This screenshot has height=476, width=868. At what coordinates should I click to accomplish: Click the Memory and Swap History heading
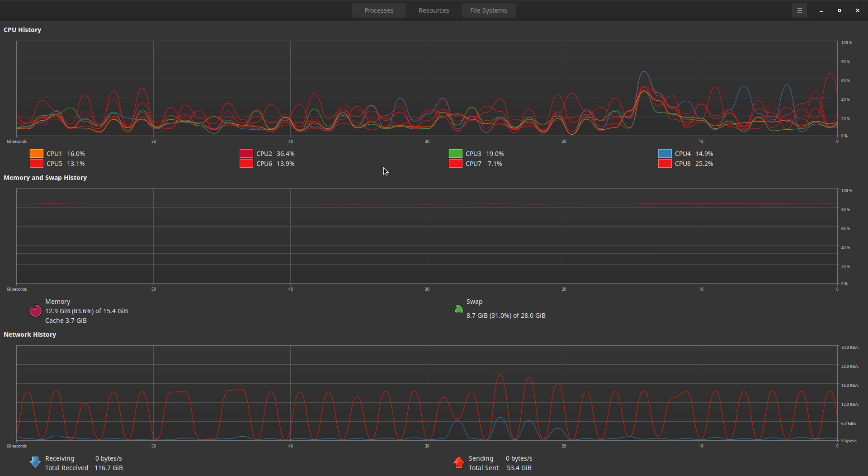pos(45,178)
